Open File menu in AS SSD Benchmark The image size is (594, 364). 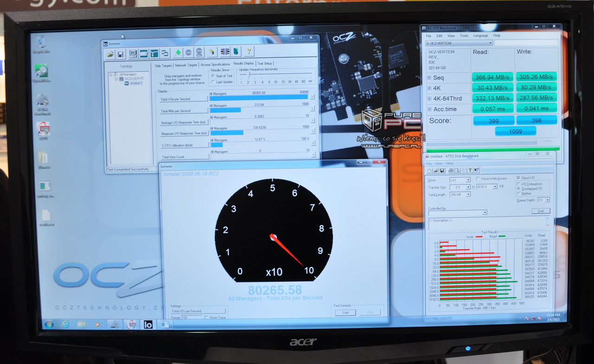tap(429, 36)
